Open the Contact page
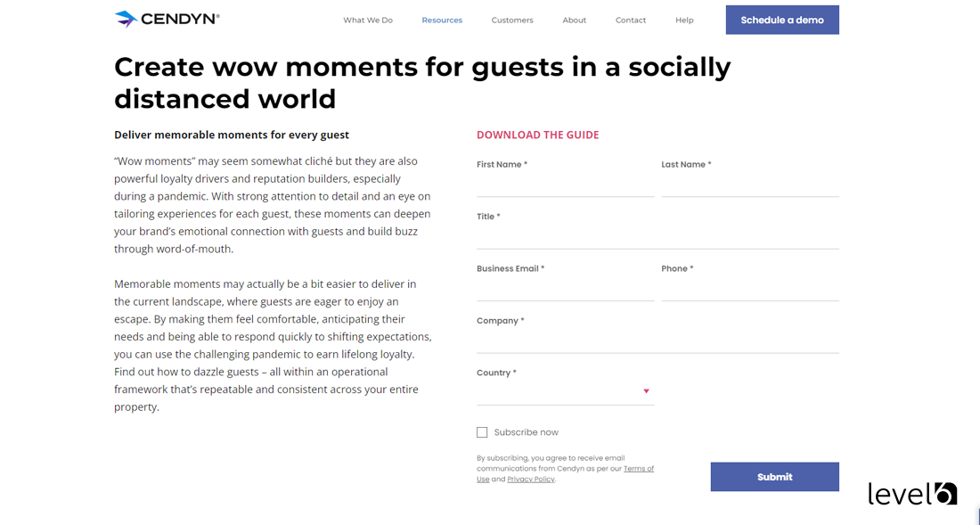Screen dimensions: 980x525 (631, 20)
